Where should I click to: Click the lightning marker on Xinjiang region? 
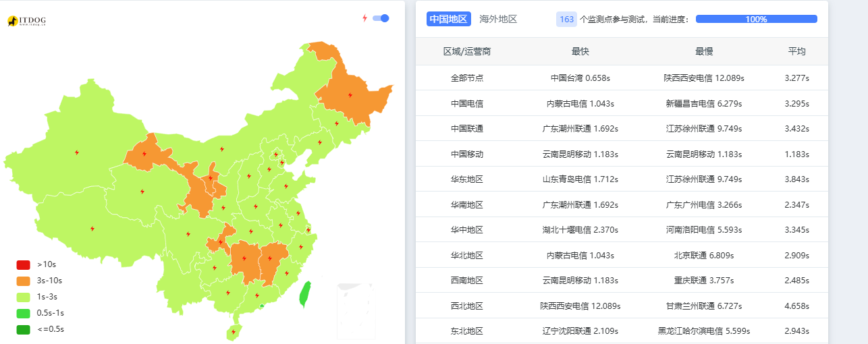[77, 152]
